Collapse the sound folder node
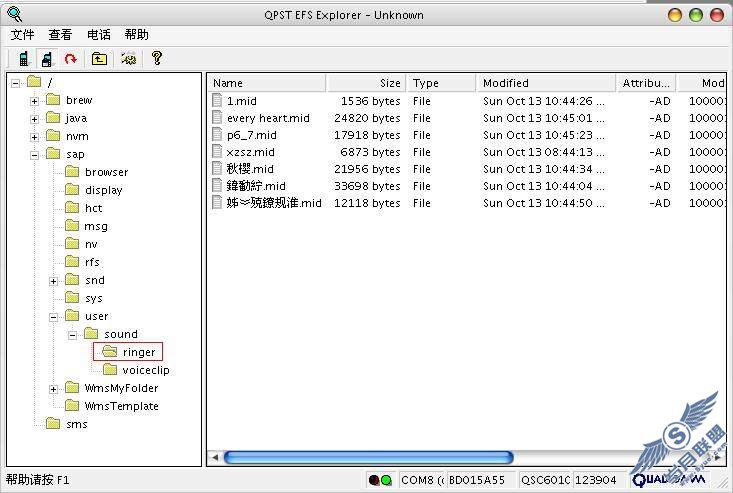Viewport: 733px width, 493px height. pos(72,335)
